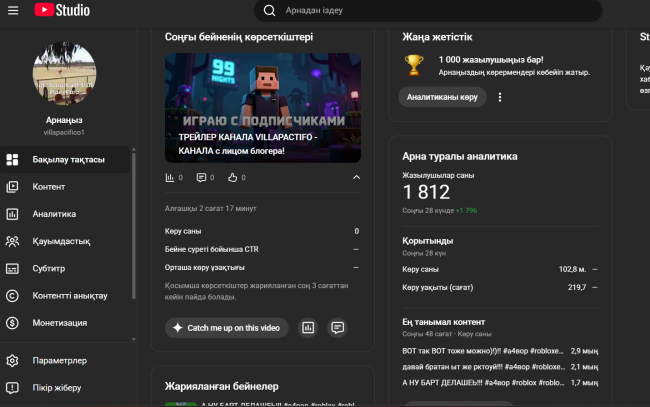650x407 pixels.
Task: Open top content 'давай братан ыт же' row
Action: click(500, 367)
